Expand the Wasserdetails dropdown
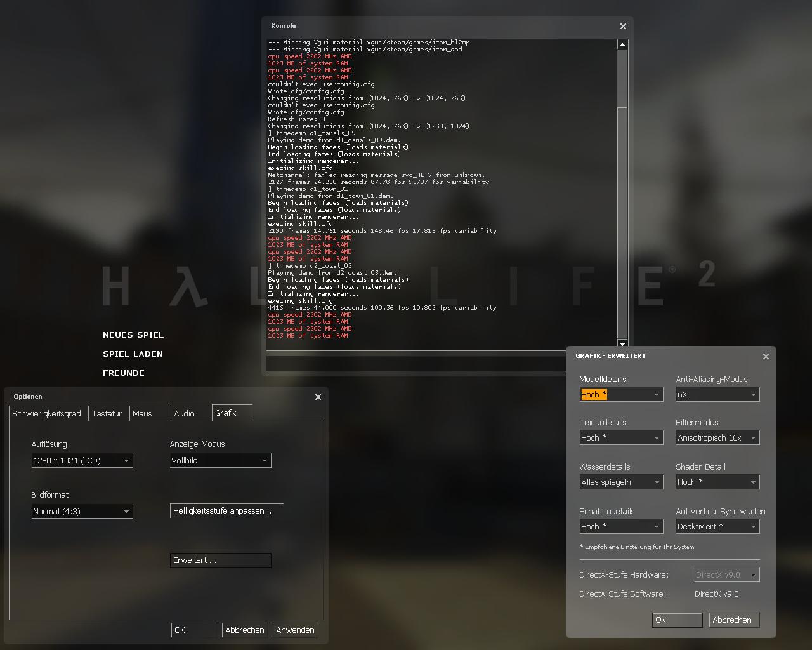Viewport: 812px width, 650px height. coord(621,482)
